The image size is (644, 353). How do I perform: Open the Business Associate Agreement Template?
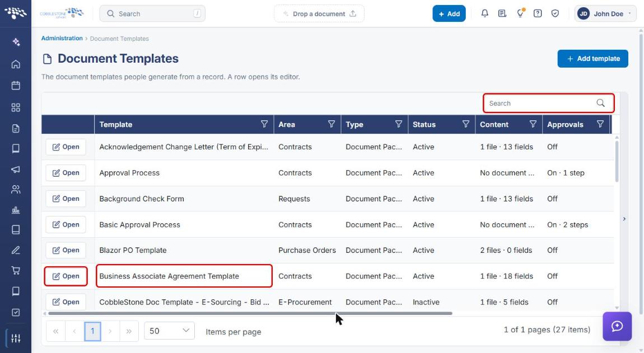[66, 276]
